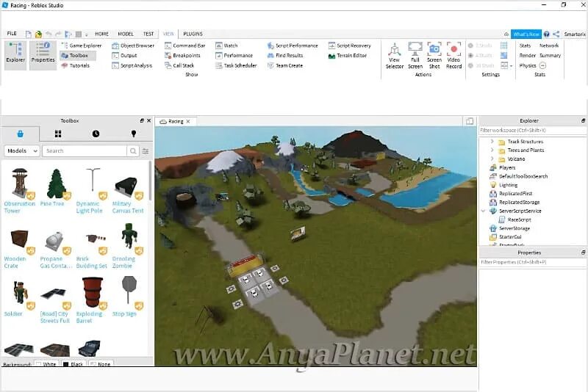
Task: Start Video Record
Action: [453, 55]
